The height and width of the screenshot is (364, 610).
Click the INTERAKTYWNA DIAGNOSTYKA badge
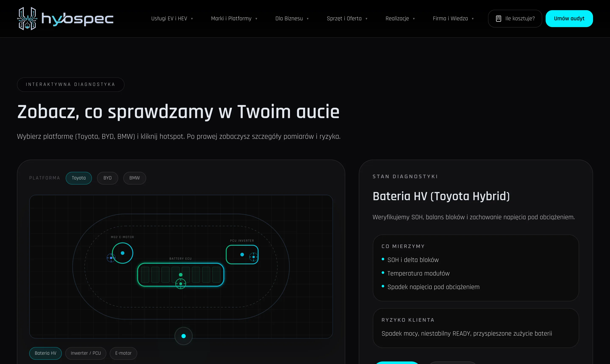click(x=71, y=85)
